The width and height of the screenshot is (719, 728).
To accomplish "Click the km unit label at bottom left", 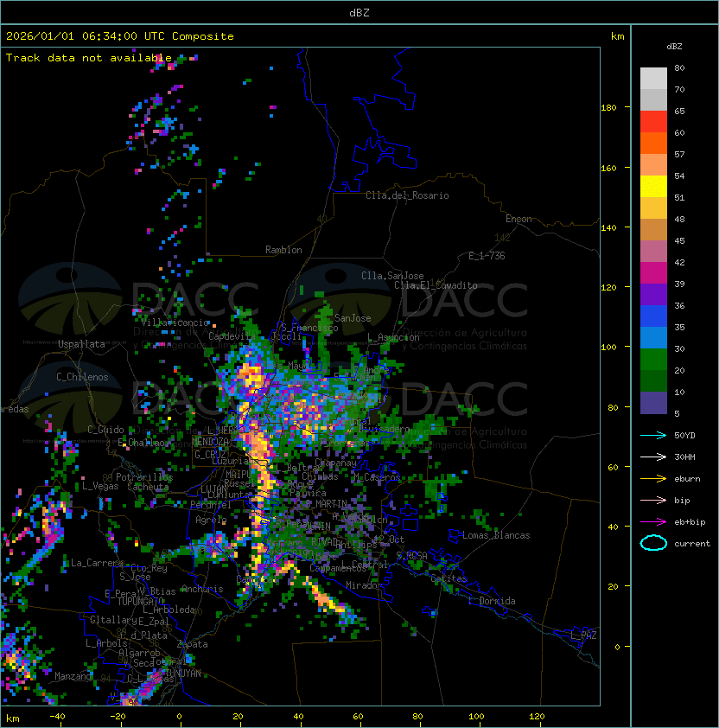I will point(13,718).
